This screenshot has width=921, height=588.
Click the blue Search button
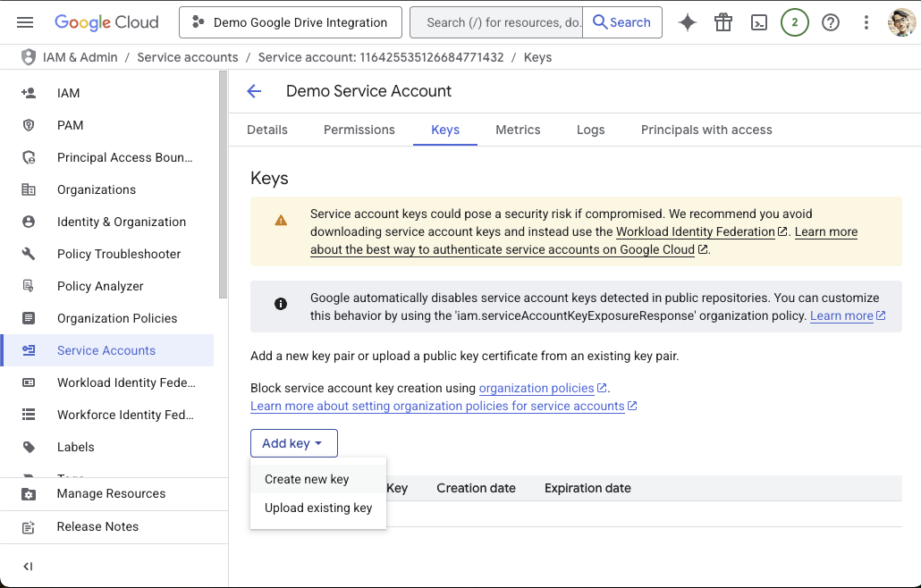tap(622, 22)
